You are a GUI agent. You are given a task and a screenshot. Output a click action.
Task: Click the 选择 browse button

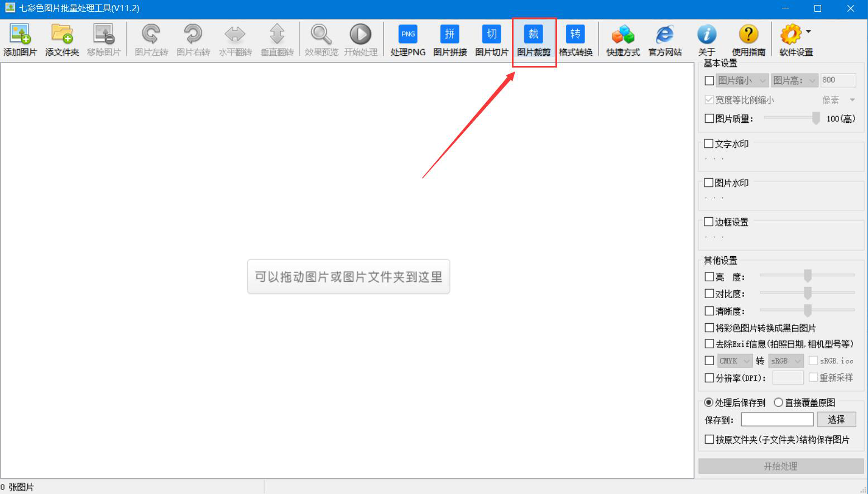836,419
